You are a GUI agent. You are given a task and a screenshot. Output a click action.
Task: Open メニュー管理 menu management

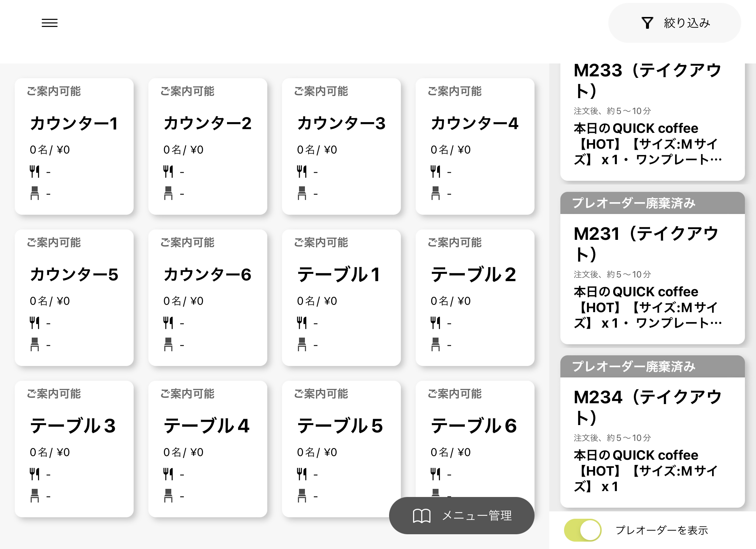click(462, 515)
